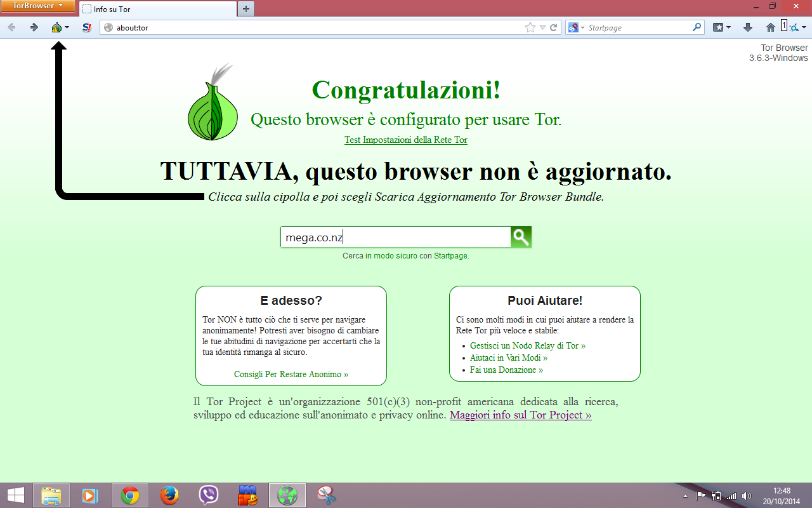Click the green search magnifier button
This screenshot has width=812, height=508.
click(521, 237)
